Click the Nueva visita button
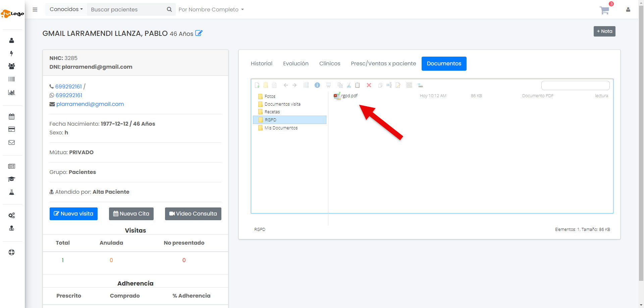The width and height of the screenshot is (644, 308). click(73, 214)
